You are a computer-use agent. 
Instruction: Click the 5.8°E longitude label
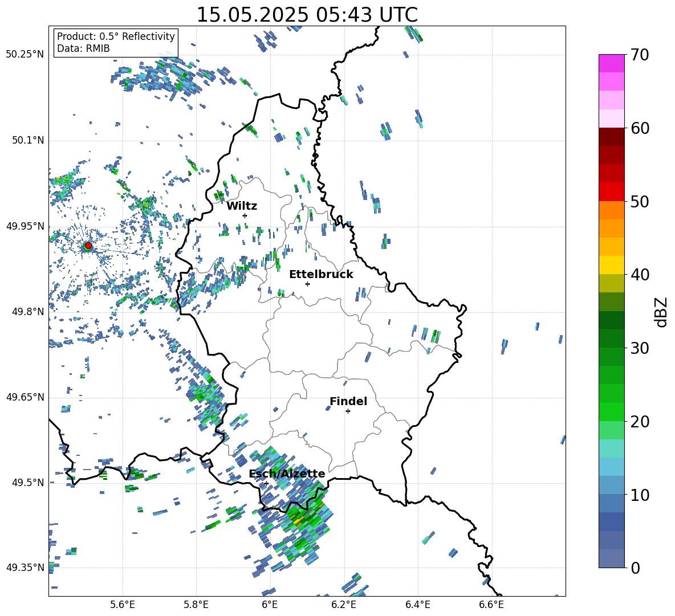[196, 605]
